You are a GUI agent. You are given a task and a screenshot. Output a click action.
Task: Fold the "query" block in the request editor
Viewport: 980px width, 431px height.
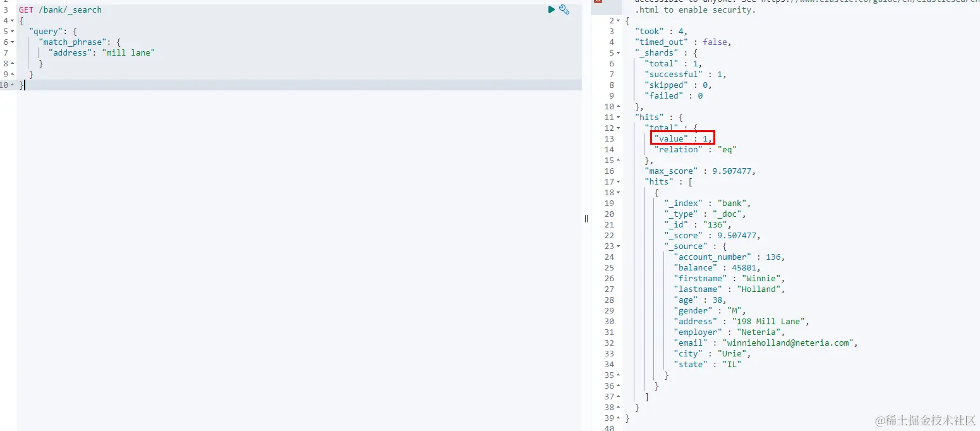13,32
